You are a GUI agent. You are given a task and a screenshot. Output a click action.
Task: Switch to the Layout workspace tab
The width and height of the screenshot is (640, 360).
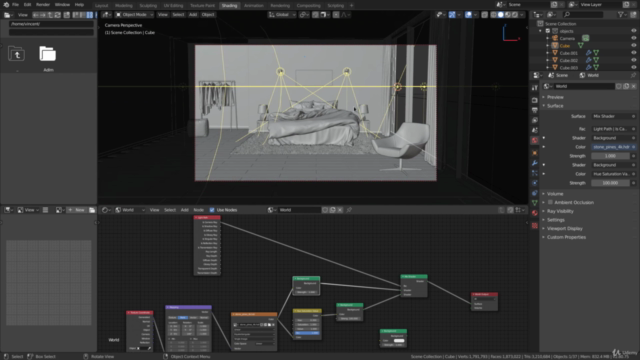pyautogui.click(x=102, y=6)
